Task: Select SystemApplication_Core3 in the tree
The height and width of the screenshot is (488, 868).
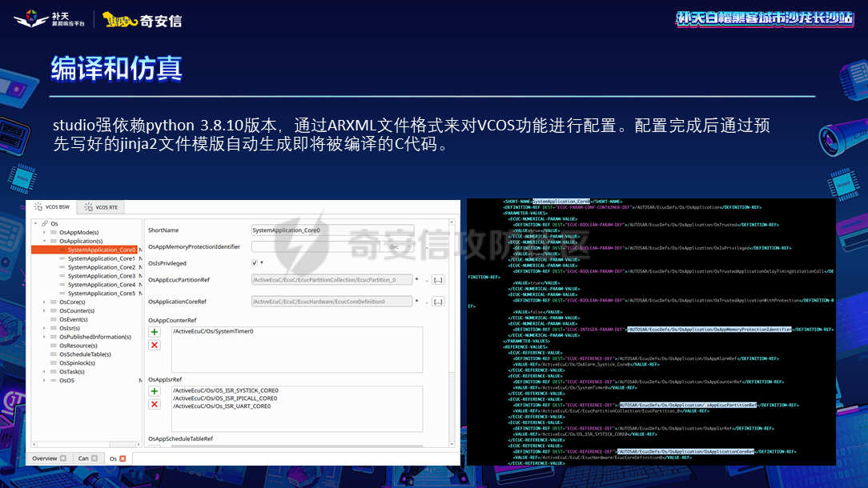Action: coord(101,276)
